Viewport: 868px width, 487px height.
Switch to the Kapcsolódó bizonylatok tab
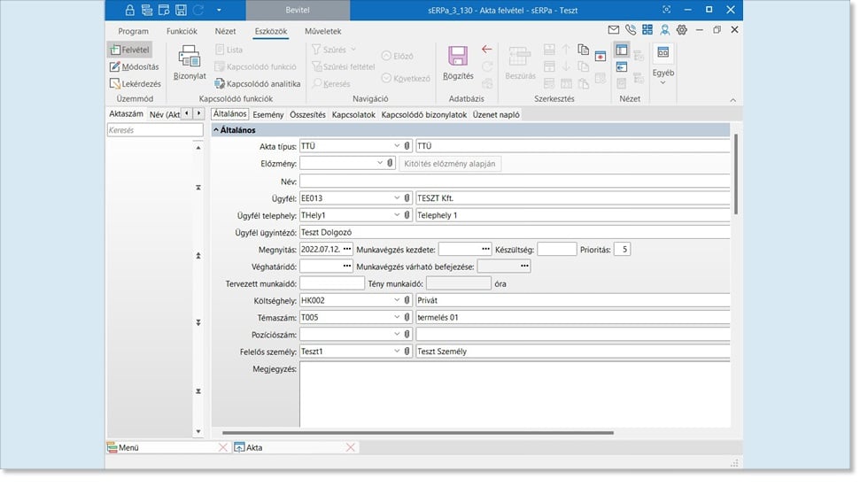pyautogui.click(x=423, y=114)
